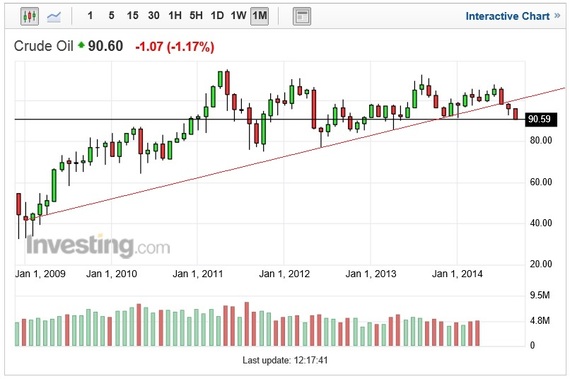Click the 4.8M volume axis label
The height and width of the screenshot is (379, 570).
539,320
